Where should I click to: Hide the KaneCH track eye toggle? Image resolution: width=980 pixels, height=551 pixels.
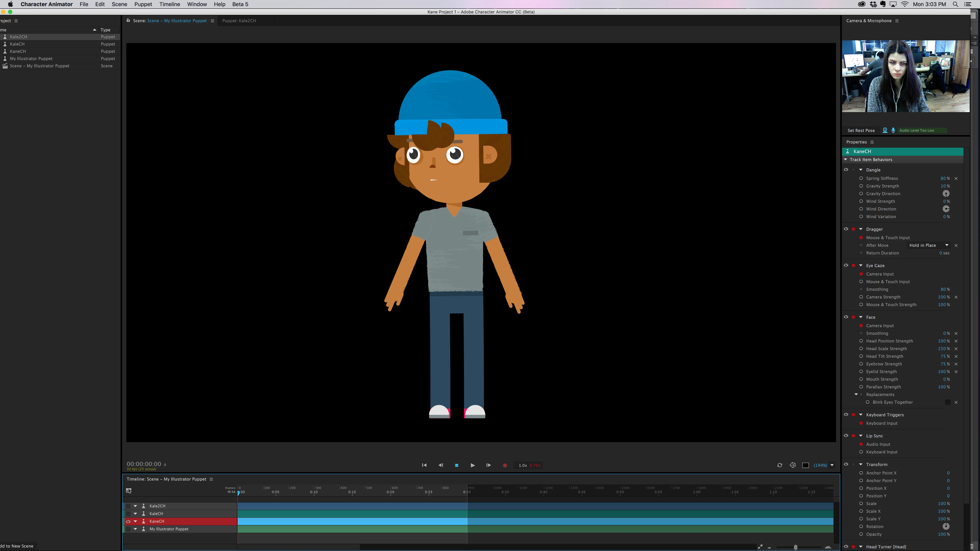coord(128,521)
